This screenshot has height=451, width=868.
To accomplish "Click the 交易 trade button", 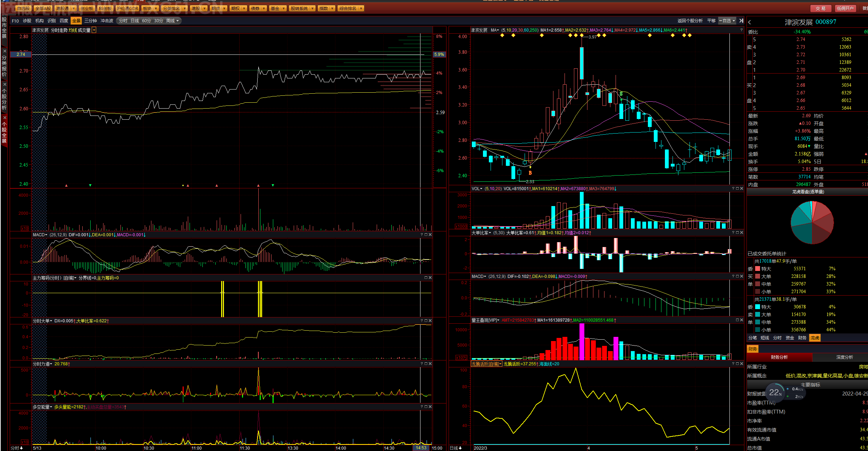I will [x=821, y=9].
